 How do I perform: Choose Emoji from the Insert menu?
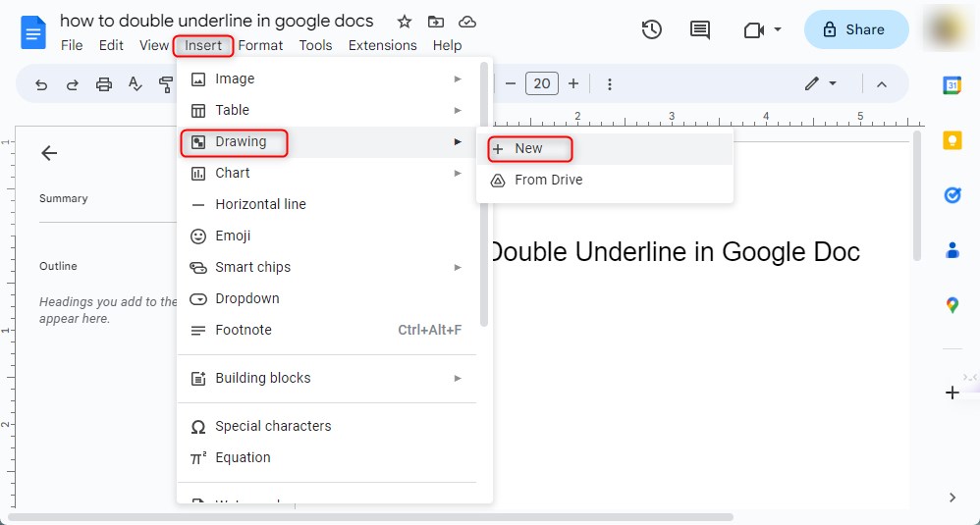coord(327,236)
